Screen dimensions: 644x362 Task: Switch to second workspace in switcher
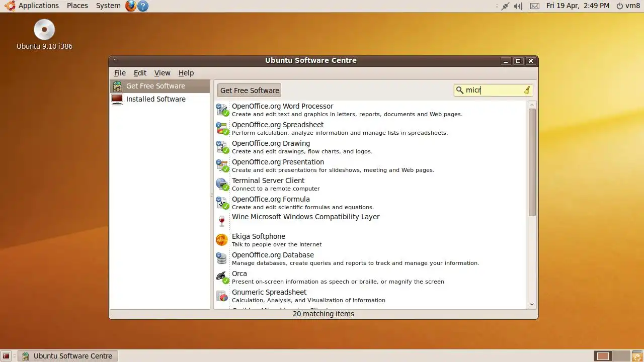pyautogui.click(x=621, y=356)
